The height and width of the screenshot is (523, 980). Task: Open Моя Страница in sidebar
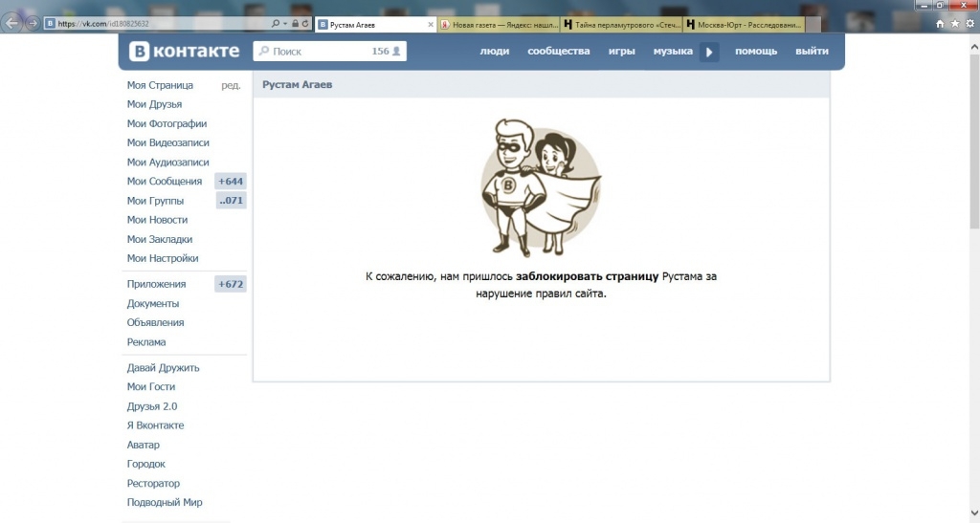pos(160,85)
